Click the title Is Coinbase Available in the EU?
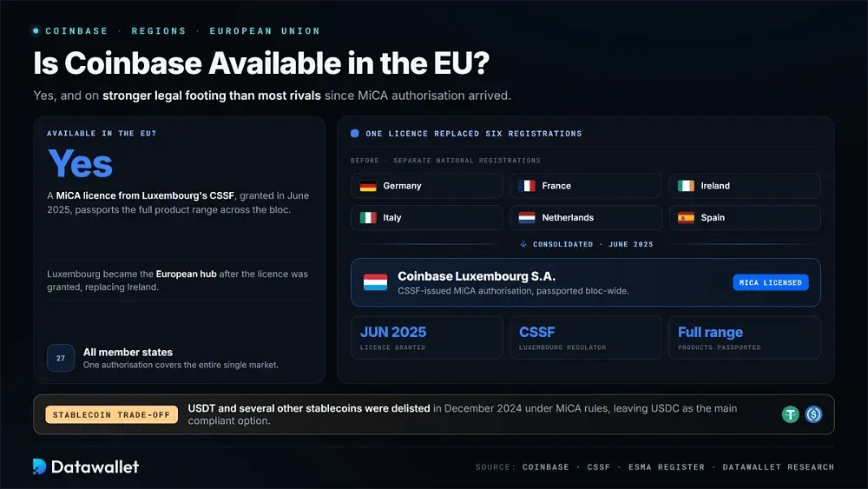The width and height of the screenshot is (868, 489). (261, 63)
